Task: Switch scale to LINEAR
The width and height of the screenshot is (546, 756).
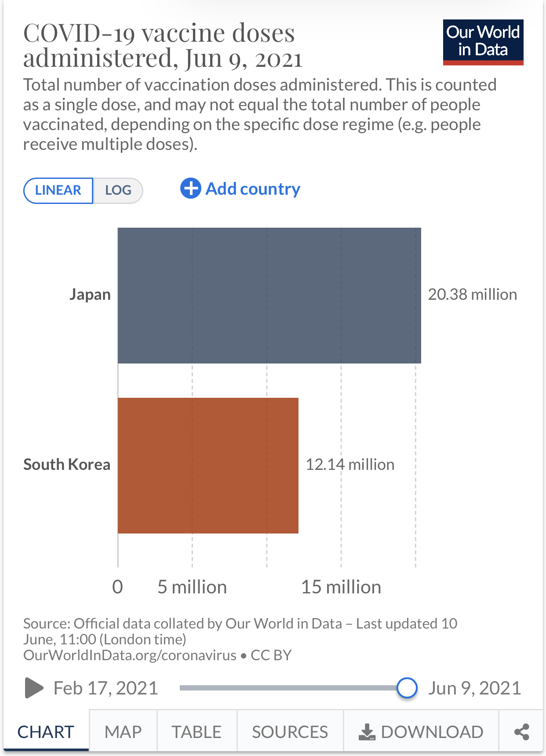Action: tap(58, 190)
